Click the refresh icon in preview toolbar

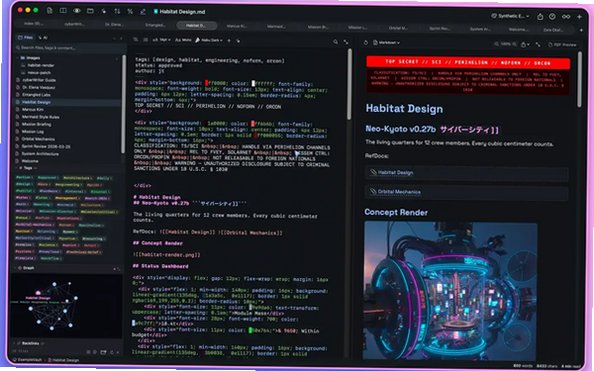(366, 43)
